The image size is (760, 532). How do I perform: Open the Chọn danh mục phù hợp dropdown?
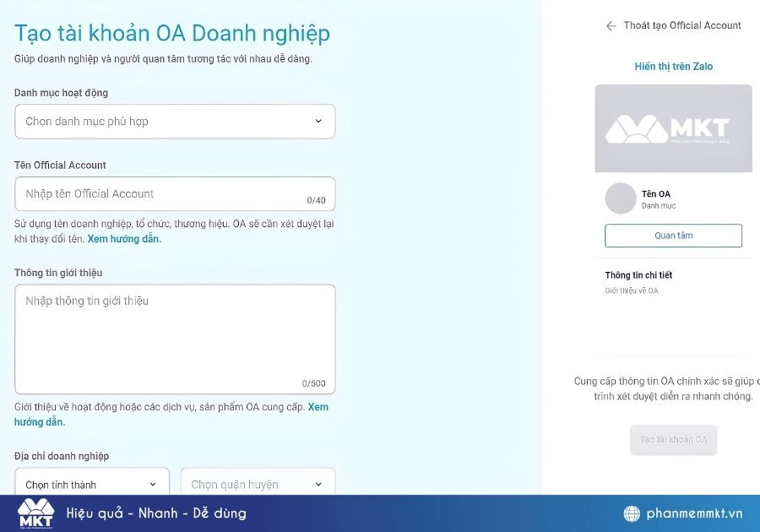[x=175, y=121]
